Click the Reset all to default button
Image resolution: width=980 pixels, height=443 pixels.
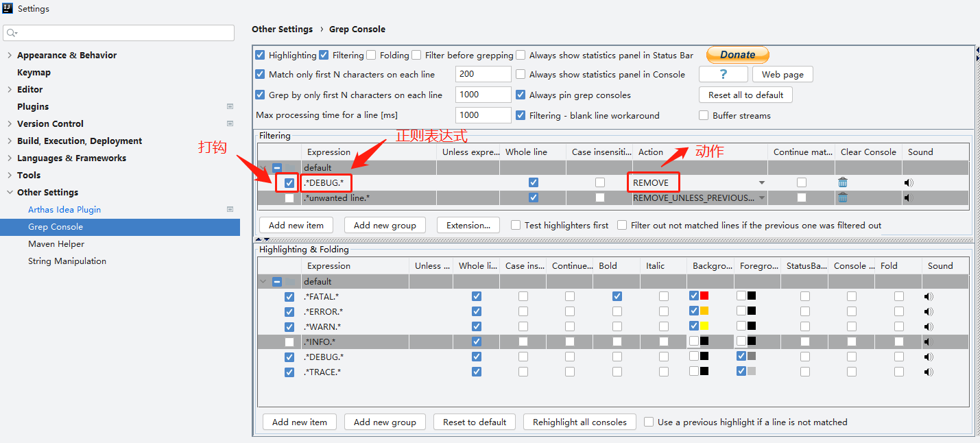745,95
